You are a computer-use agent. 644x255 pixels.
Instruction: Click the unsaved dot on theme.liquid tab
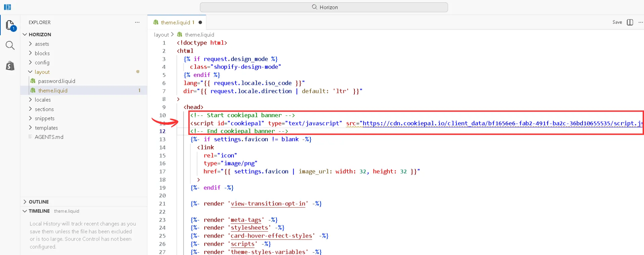(x=200, y=22)
